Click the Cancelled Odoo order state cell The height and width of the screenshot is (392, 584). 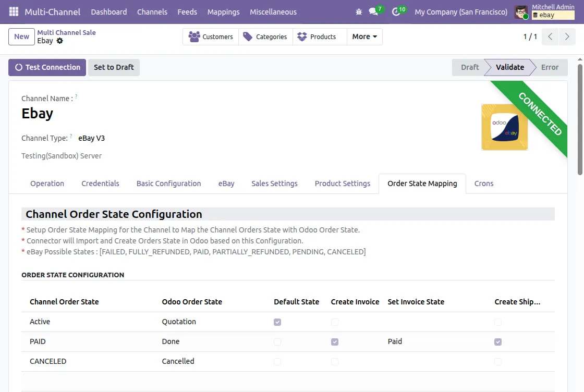point(178,361)
